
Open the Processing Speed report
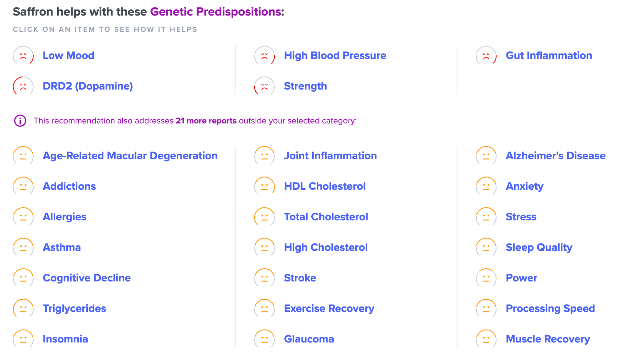[x=550, y=309]
